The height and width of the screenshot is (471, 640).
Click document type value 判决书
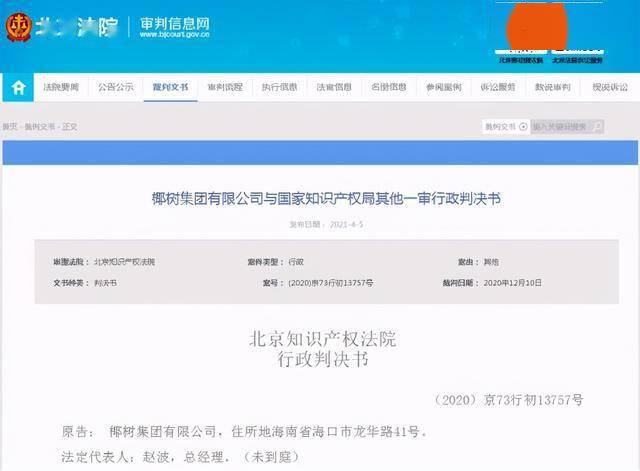tap(105, 282)
